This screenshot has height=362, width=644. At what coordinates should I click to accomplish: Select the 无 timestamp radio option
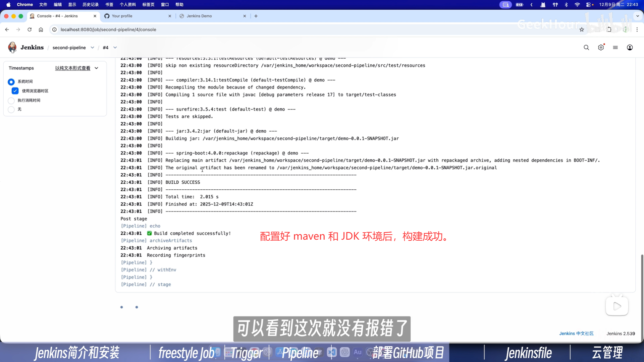(x=11, y=110)
